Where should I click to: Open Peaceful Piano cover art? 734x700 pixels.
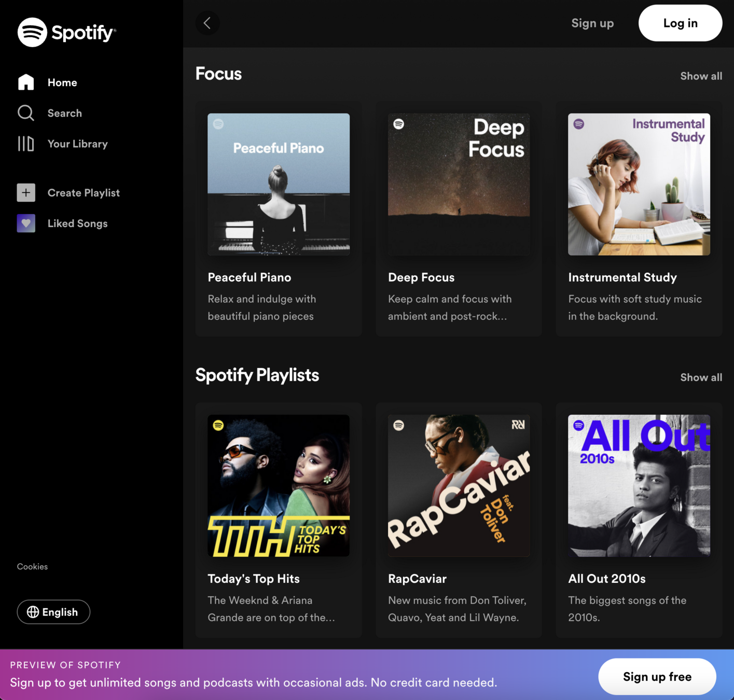point(279,184)
